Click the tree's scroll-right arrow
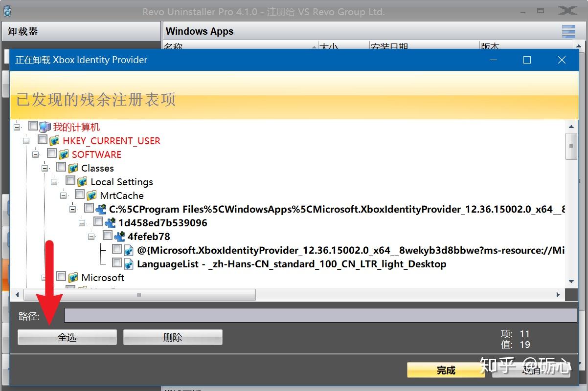 558,295
